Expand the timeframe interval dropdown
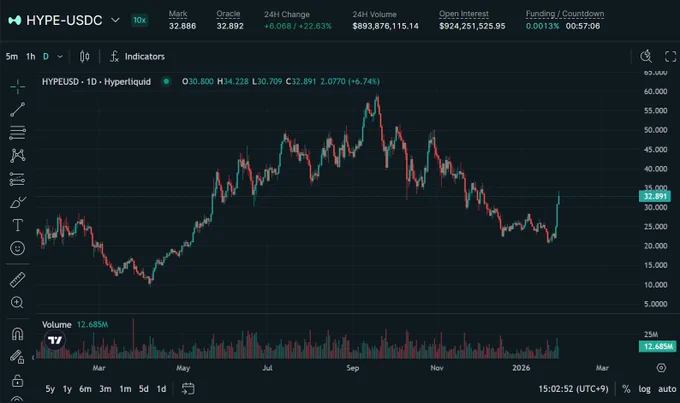This screenshot has height=403, width=680. tap(60, 56)
